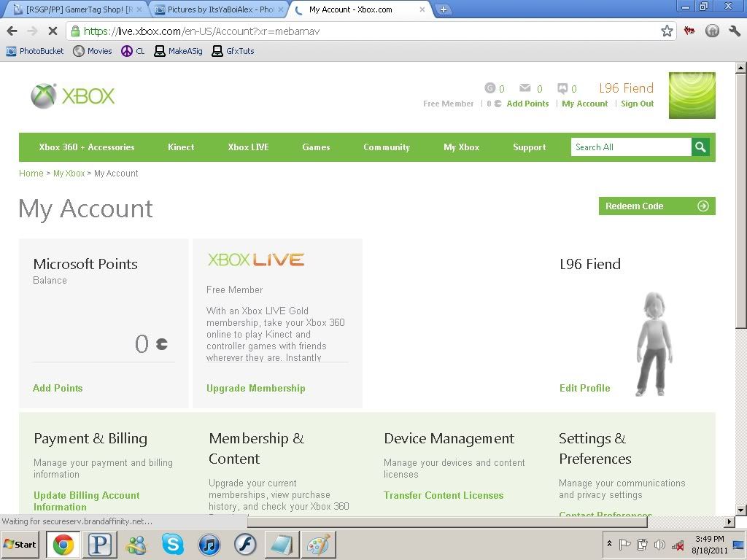
Task: Switch to the GamerTag Shop tab
Action: (74, 9)
